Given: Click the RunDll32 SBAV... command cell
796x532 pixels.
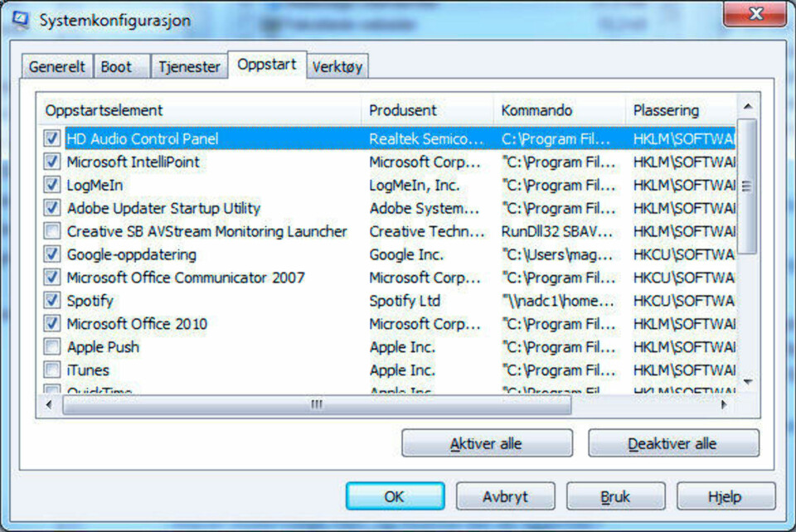Looking at the screenshot, I should click(x=557, y=232).
